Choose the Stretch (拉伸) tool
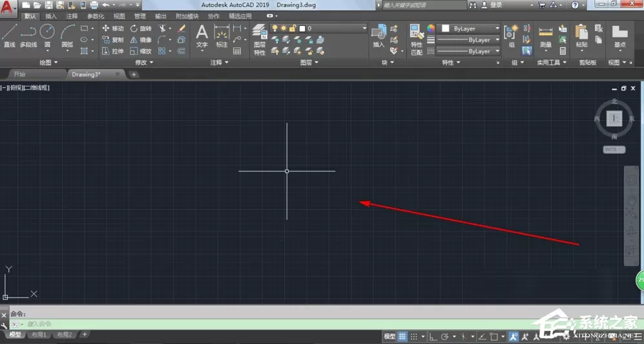 pos(113,51)
